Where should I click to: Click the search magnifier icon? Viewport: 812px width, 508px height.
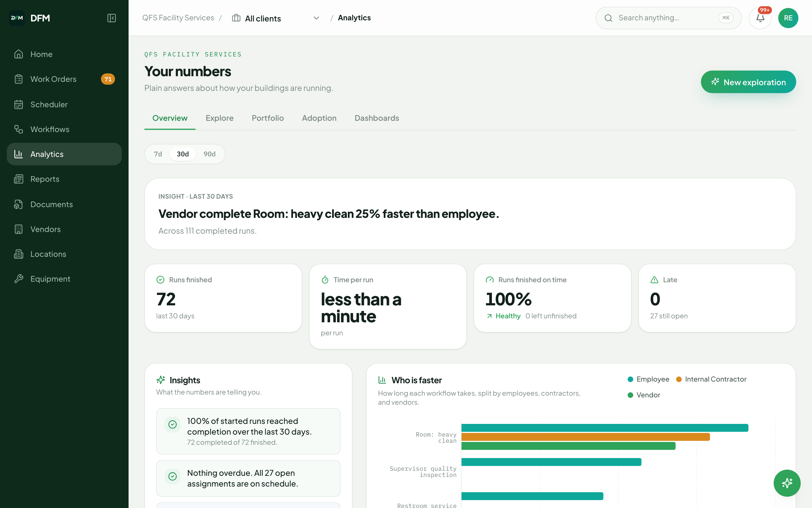click(x=608, y=18)
